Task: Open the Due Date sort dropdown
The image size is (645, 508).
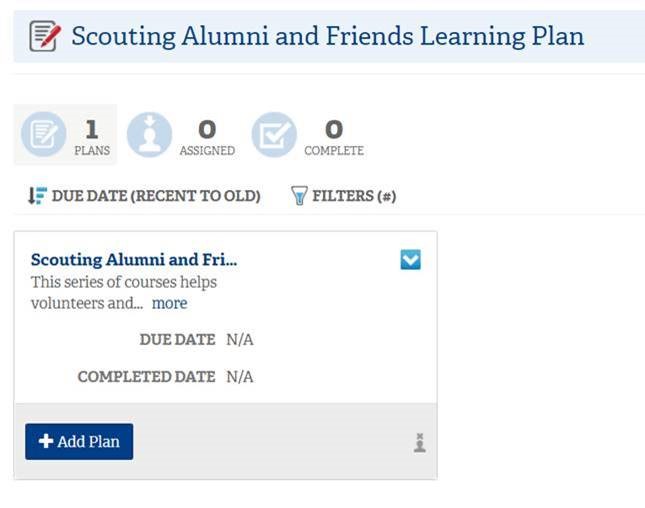Action: [144, 196]
